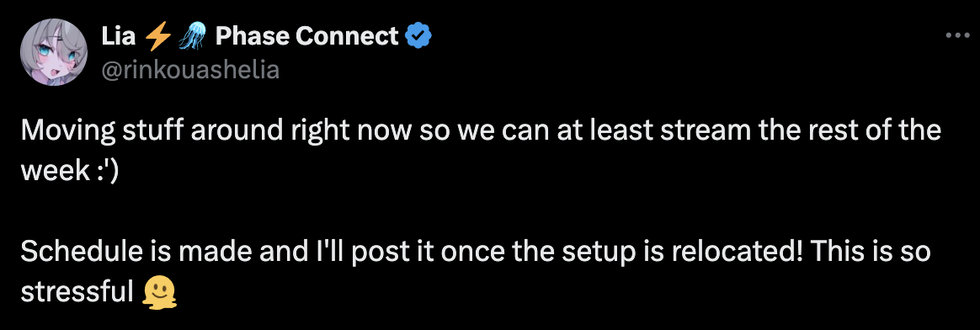Screen dimensions: 980x330
Task: Click the paragraph beginning Schedule is made
Action: (x=476, y=272)
